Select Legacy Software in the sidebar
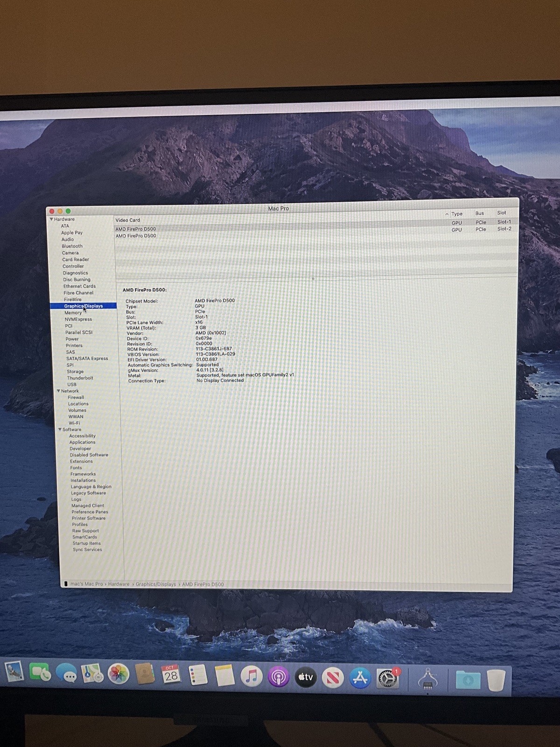This screenshot has height=747, width=560. click(89, 493)
